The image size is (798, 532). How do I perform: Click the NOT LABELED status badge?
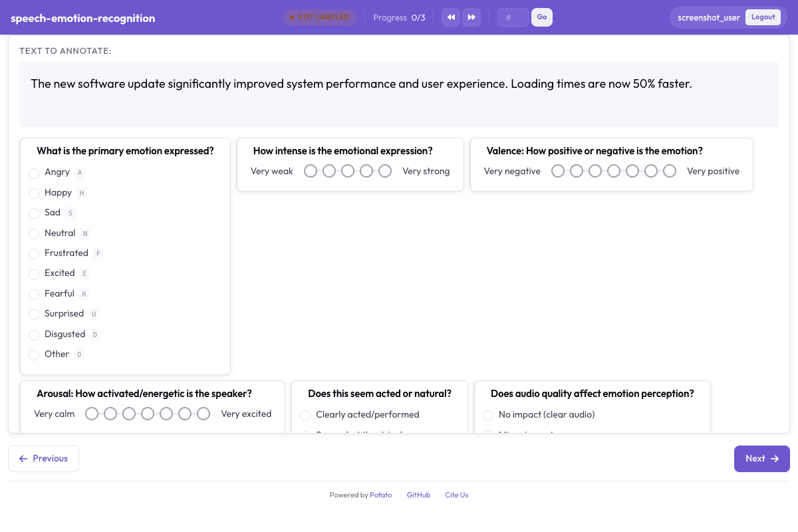(x=320, y=17)
